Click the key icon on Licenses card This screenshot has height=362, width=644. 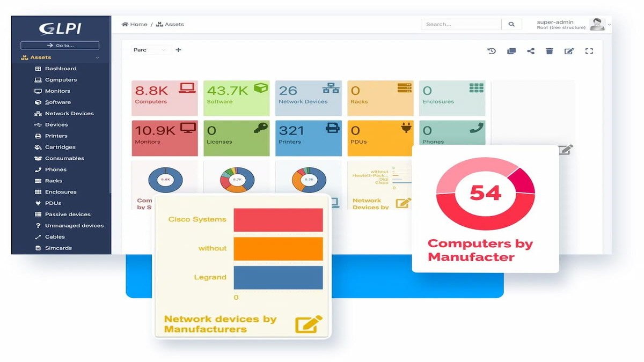[261, 128]
